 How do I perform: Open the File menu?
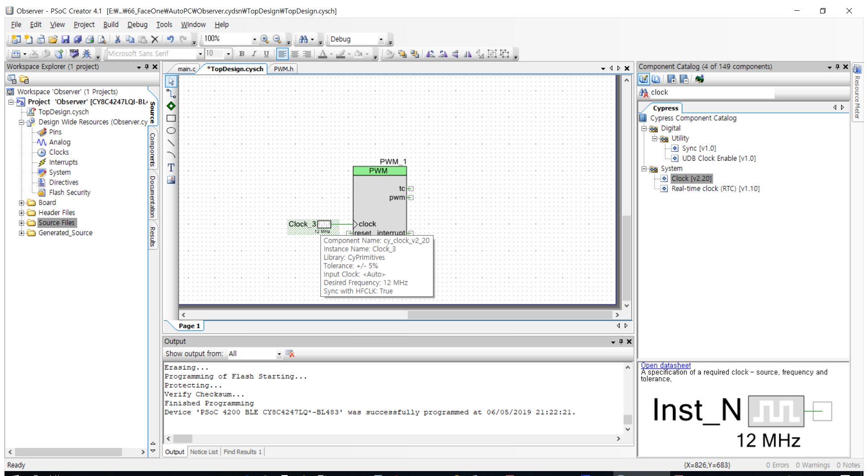pyautogui.click(x=16, y=25)
